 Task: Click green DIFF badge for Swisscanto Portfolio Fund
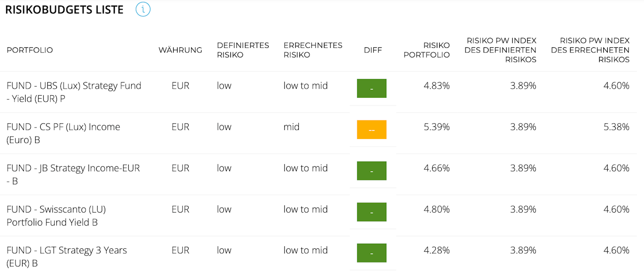click(x=372, y=212)
